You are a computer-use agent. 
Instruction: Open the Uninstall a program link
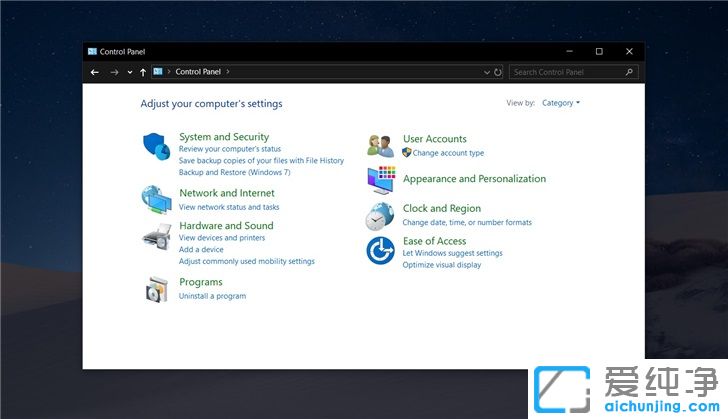coord(212,296)
